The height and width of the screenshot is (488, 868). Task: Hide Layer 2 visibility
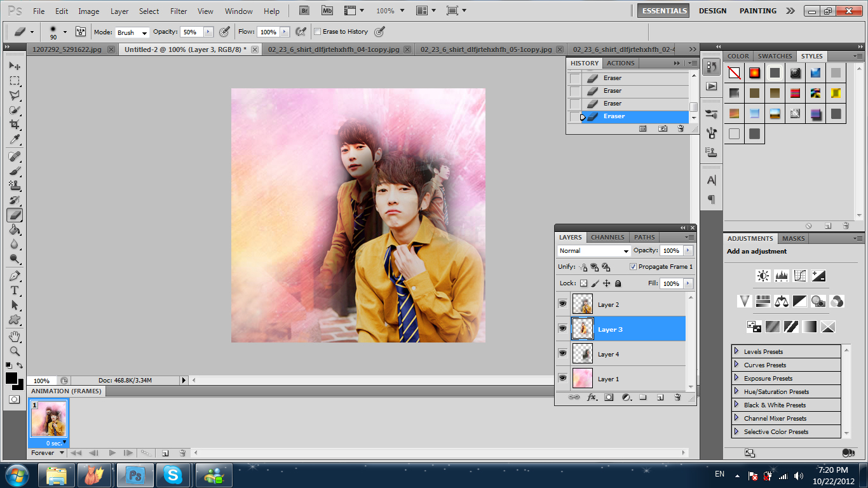tap(562, 304)
